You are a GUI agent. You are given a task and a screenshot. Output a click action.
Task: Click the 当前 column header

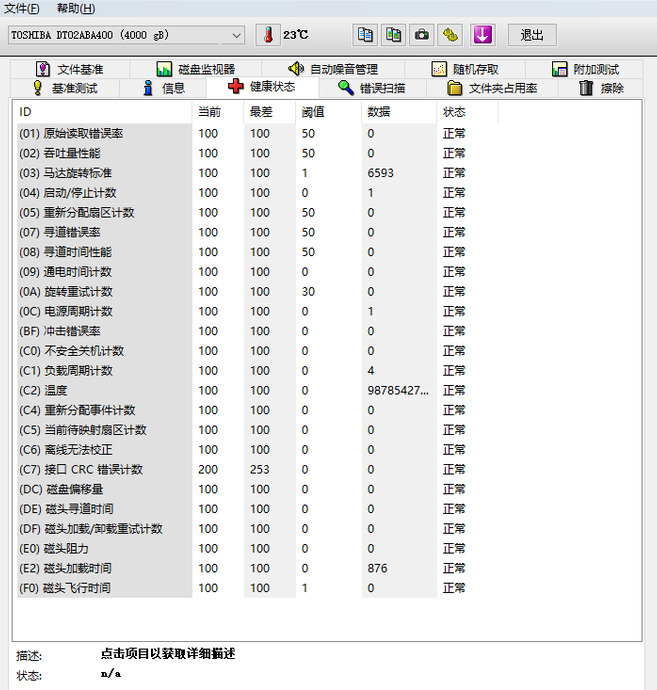pyautogui.click(x=218, y=112)
